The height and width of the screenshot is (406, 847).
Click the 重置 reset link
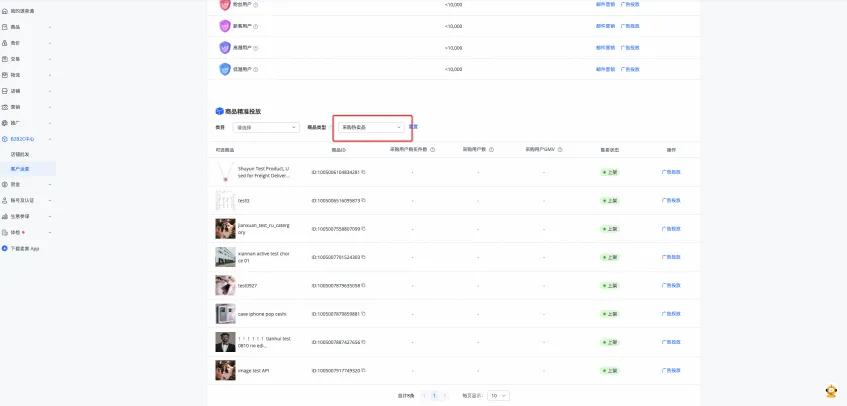coord(413,127)
